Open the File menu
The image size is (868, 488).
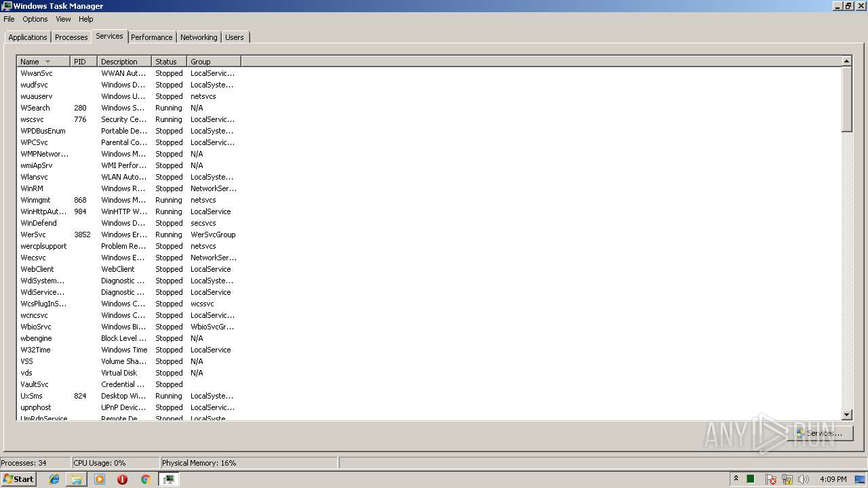click(x=9, y=19)
